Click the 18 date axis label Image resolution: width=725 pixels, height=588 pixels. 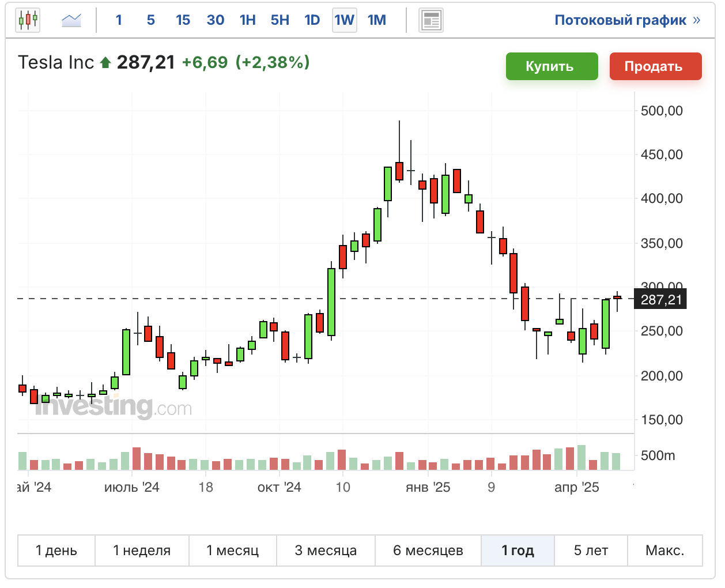[x=206, y=488]
